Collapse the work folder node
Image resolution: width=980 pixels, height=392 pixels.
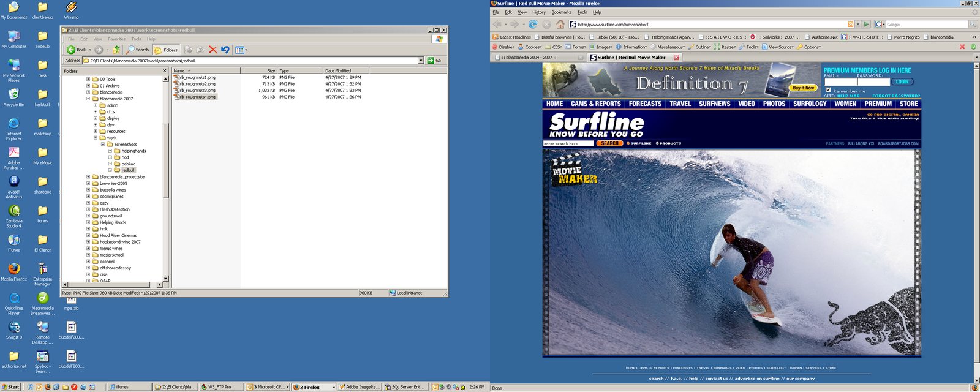[96, 138]
